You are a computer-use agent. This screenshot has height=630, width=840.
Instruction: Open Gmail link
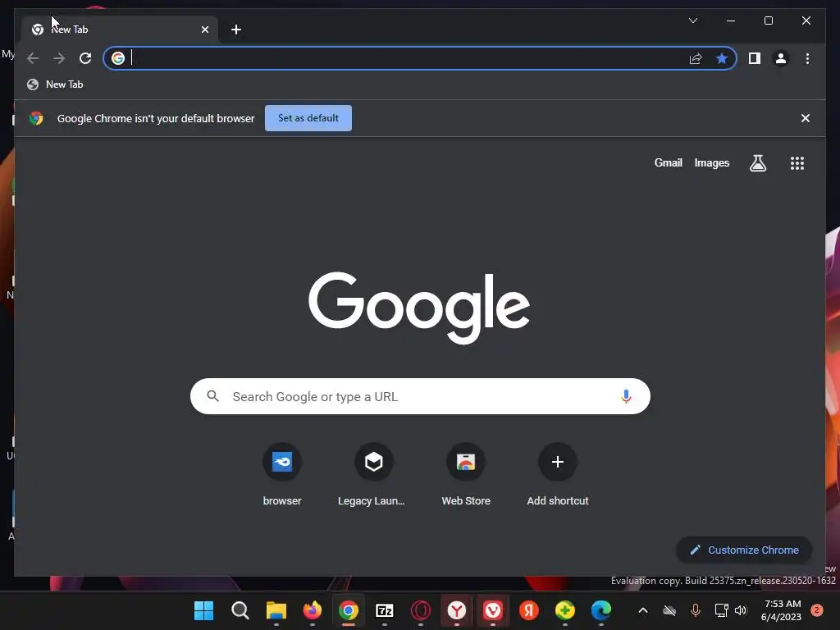[668, 163]
